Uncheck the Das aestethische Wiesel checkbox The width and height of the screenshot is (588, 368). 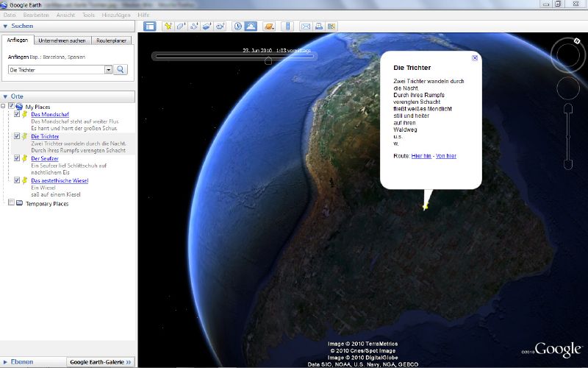click(x=17, y=180)
